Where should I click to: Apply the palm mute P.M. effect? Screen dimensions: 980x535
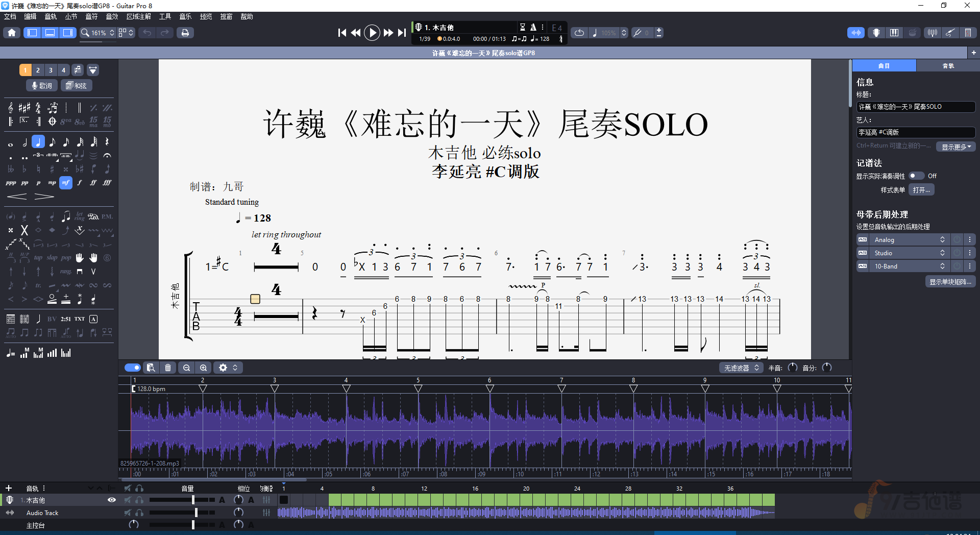pyautogui.click(x=107, y=216)
